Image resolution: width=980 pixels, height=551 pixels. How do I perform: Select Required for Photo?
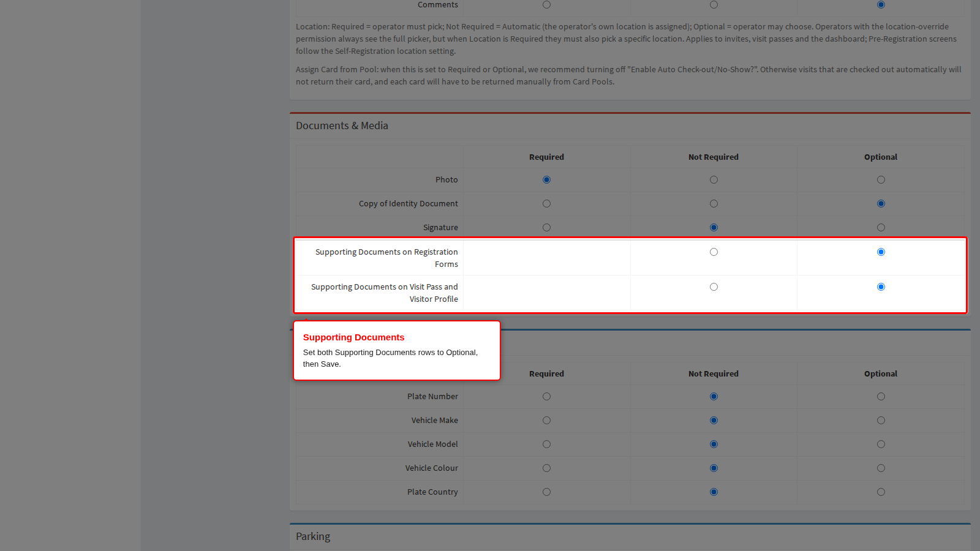(546, 180)
